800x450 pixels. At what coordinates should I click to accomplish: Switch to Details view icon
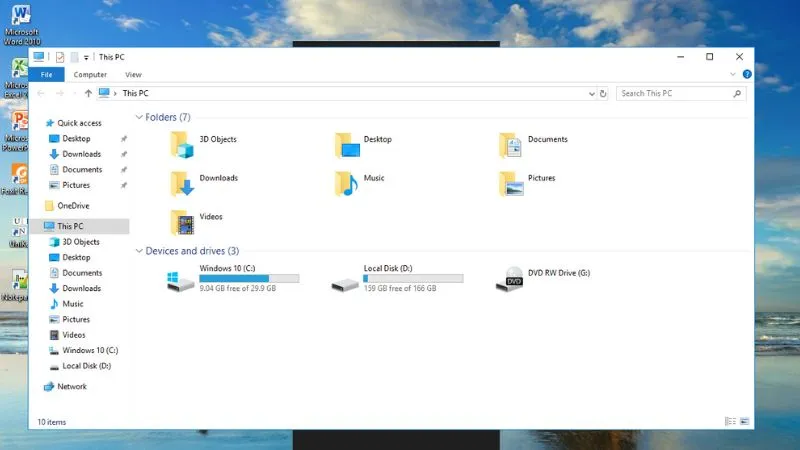point(731,421)
